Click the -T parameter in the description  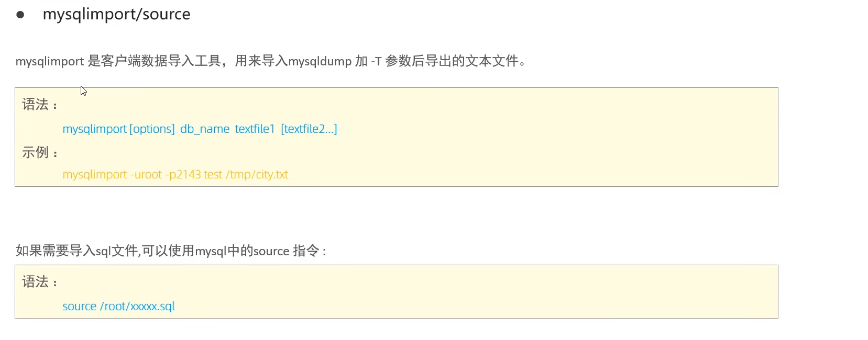[376, 62]
